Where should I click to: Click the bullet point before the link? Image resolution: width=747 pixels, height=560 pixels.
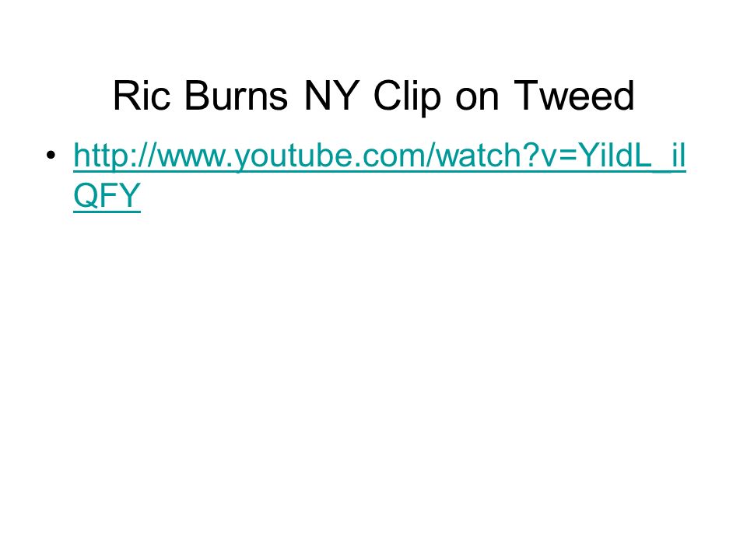(51, 155)
